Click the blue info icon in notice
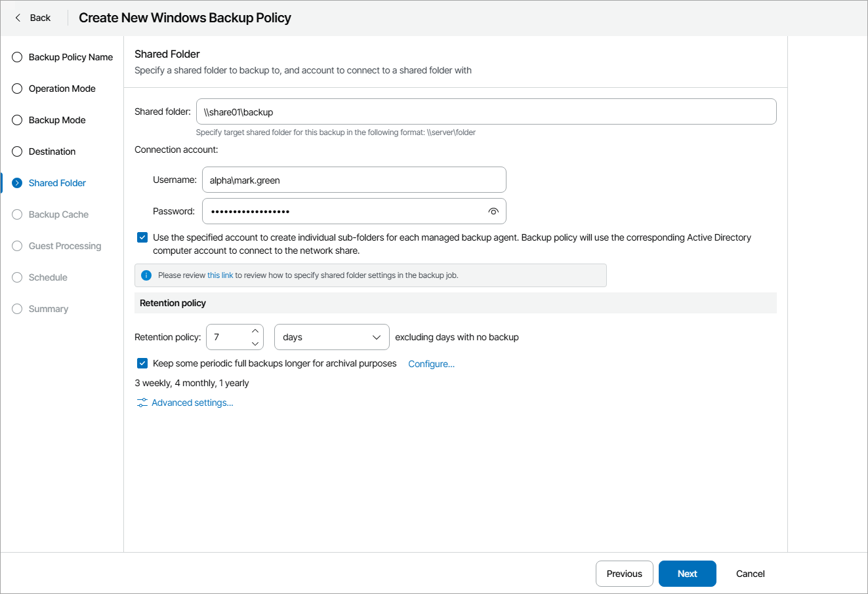This screenshot has width=868, height=594. pos(146,275)
